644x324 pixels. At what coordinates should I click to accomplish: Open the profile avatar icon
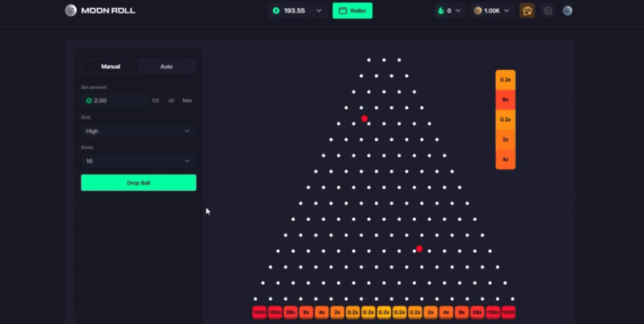(x=567, y=11)
